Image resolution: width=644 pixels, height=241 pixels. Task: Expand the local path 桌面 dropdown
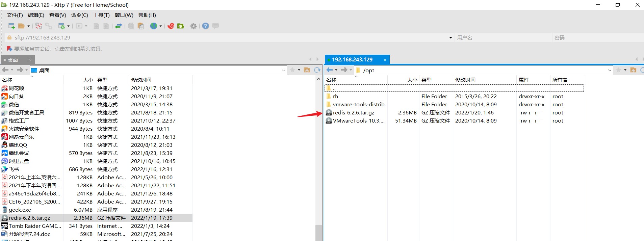coord(283,70)
